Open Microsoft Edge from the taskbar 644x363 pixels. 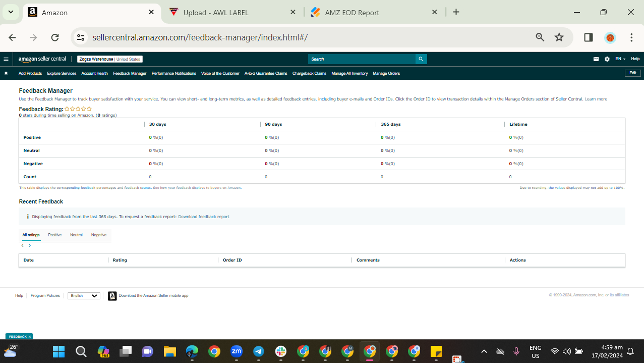(192, 351)
